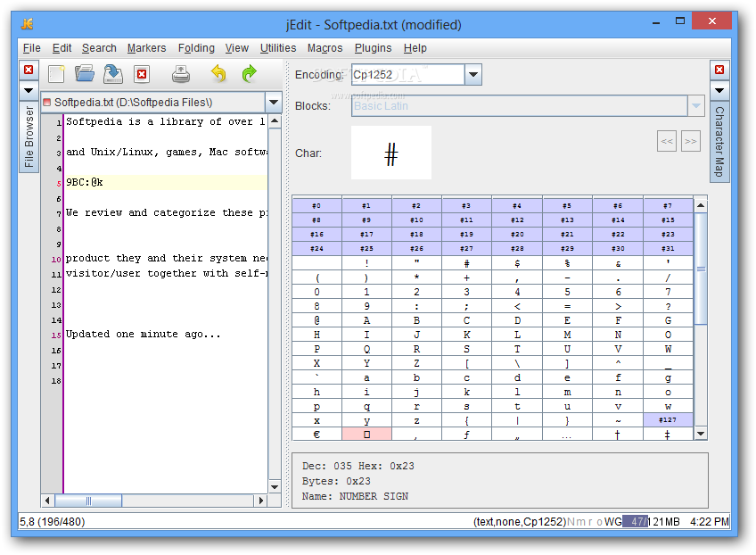Click the 'Updated one minute ago...' line

point(144,334)
